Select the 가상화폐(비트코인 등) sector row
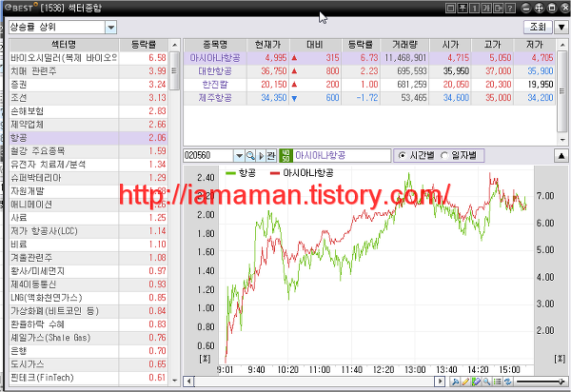 click(x=89, y=311)
